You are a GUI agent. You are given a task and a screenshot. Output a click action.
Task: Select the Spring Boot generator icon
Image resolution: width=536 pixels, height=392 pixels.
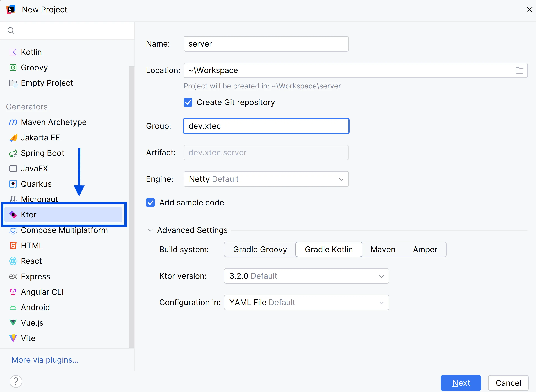coord(13,153)
